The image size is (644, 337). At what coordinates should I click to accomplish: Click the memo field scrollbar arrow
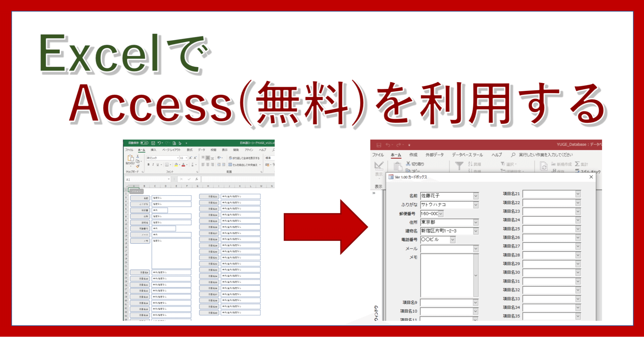(476, 276)
